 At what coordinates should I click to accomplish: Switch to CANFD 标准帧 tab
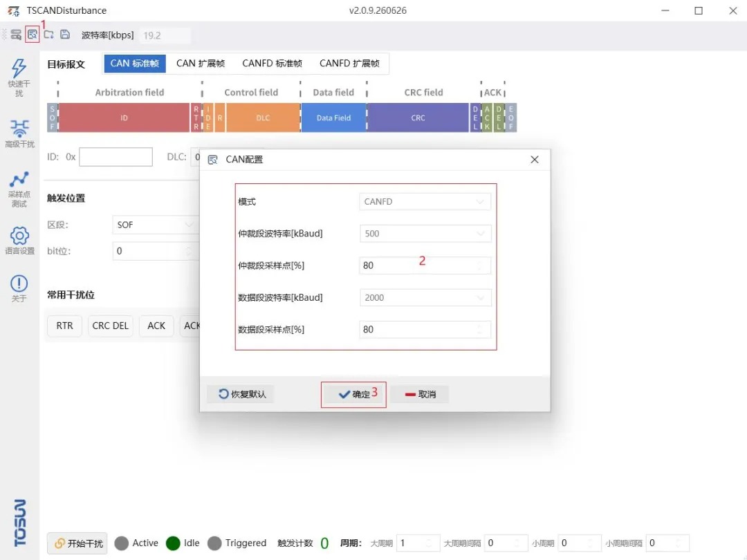tap(272, 64)
